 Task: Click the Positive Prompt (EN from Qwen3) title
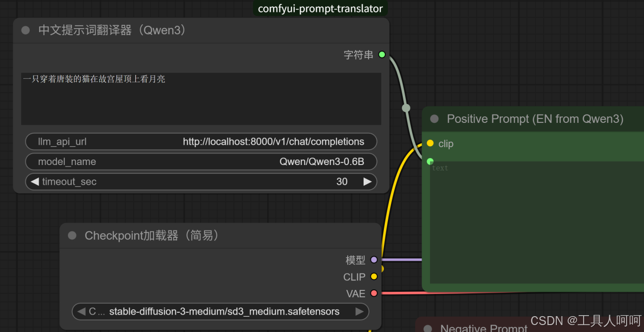point(535,119)
